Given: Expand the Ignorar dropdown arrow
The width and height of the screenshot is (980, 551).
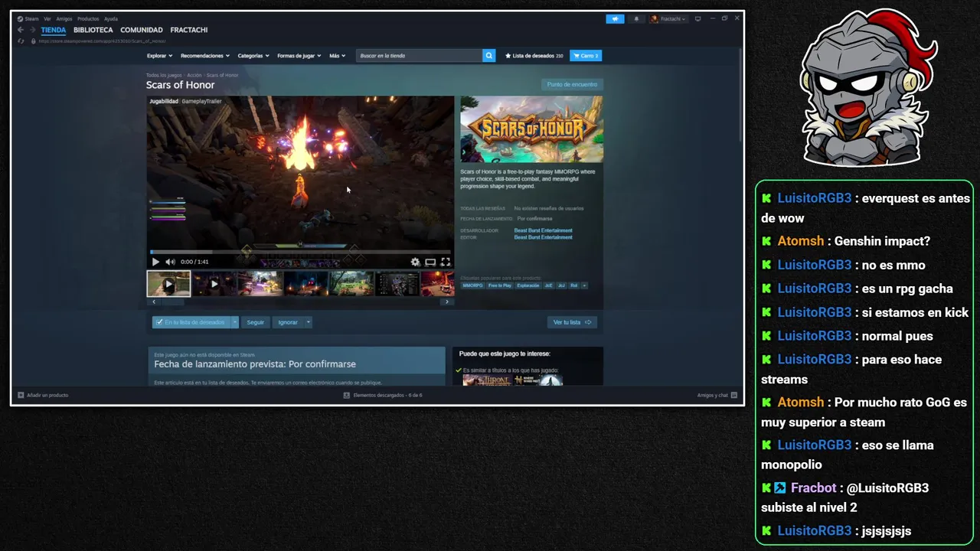Looking at the screenshot, I should tap(309, 322).
